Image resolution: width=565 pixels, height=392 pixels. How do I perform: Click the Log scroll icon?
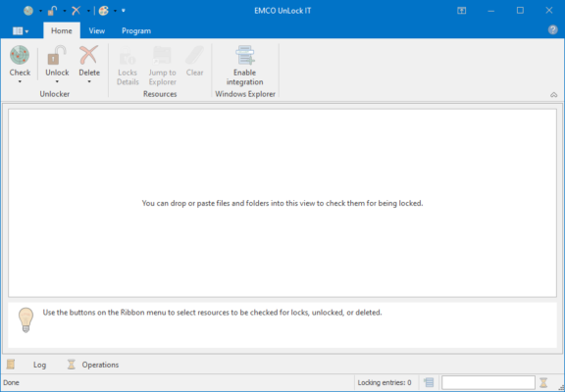11,365
